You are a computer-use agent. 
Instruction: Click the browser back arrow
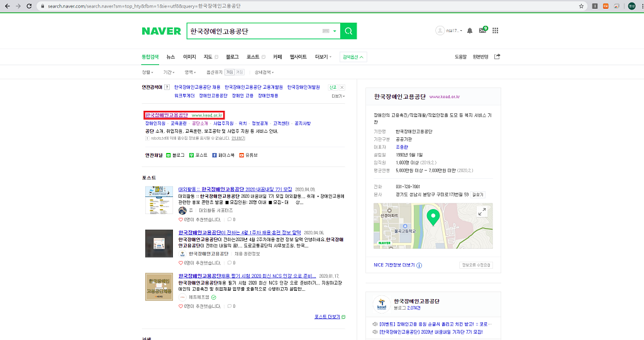coord(8,6)
